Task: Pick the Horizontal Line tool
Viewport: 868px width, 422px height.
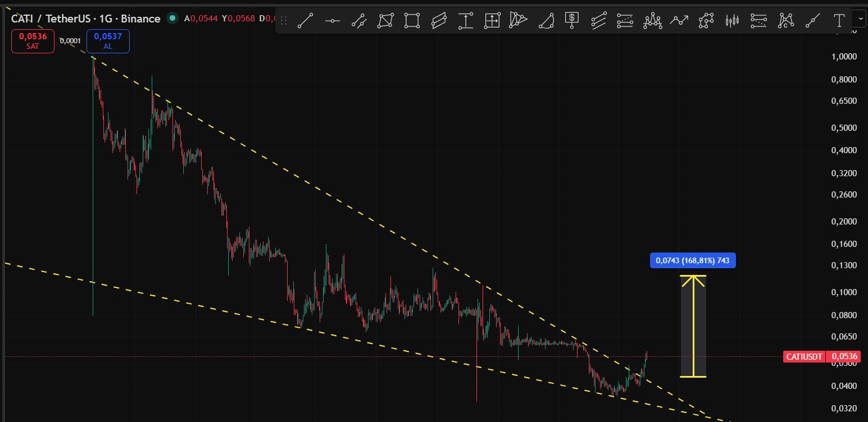Action: click(333, 21)
